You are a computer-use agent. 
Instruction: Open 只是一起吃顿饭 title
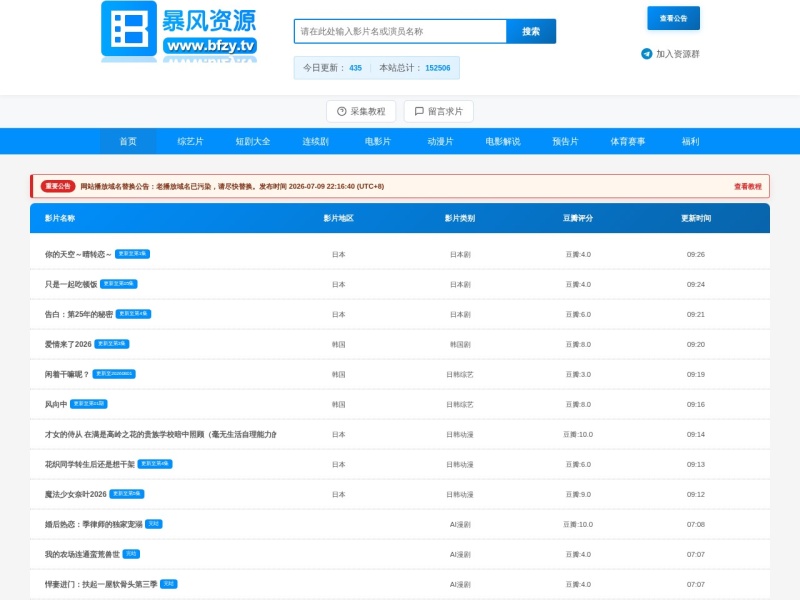point(71,284)
